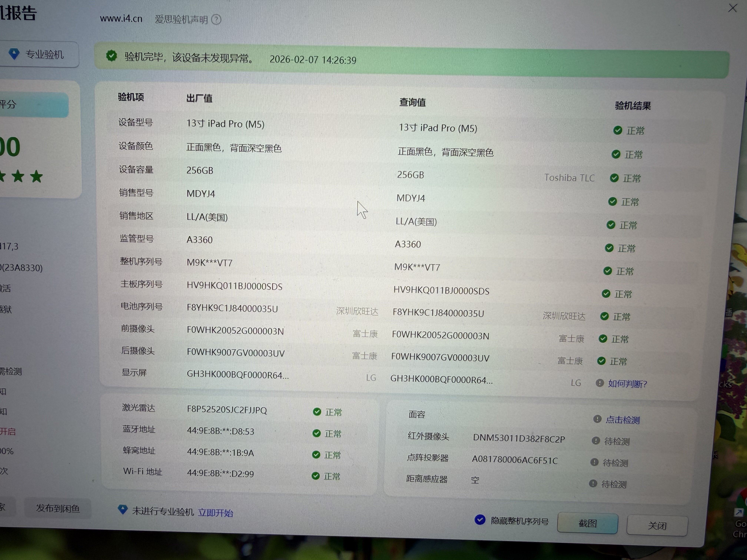The image size is (747, 560).
Task: Click the green check for 设备型号 row
Action: point(618,130)
